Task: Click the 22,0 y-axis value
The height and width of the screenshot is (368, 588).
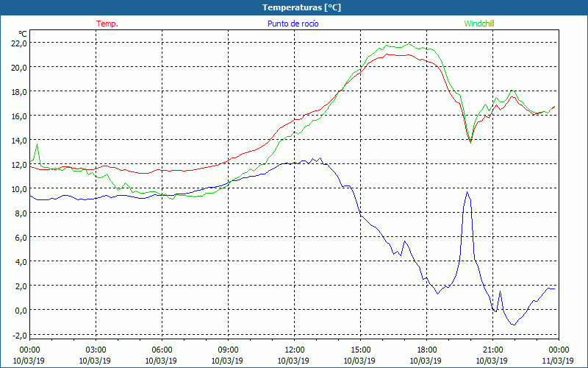Action: 19,43
